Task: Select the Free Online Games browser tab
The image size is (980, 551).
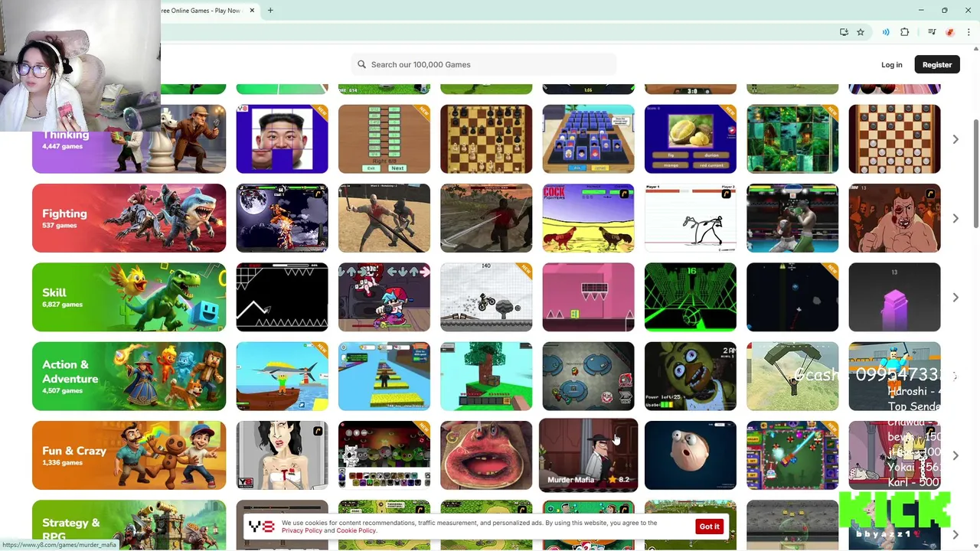Action: pos(207,11)
